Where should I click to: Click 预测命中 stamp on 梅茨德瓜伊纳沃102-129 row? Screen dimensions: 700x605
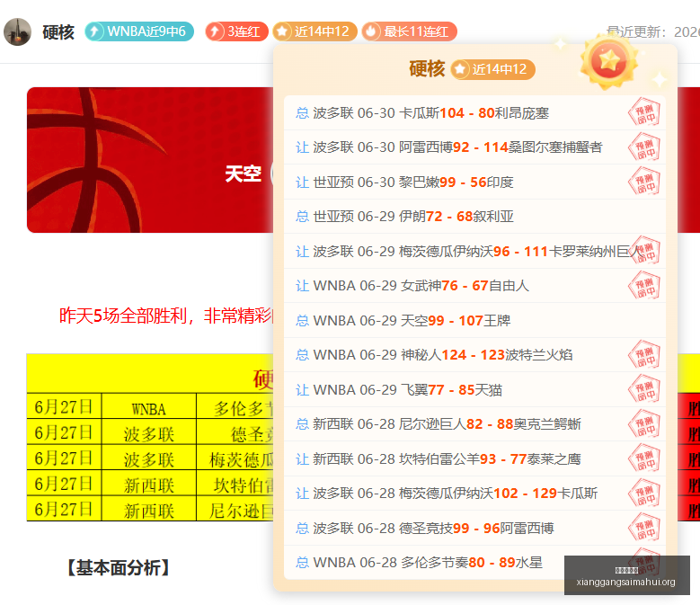pyautogui.click(x=644, y=493)
